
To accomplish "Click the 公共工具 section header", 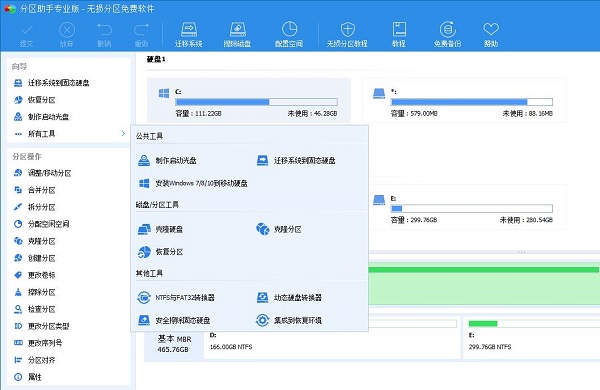I will point(150,136).
